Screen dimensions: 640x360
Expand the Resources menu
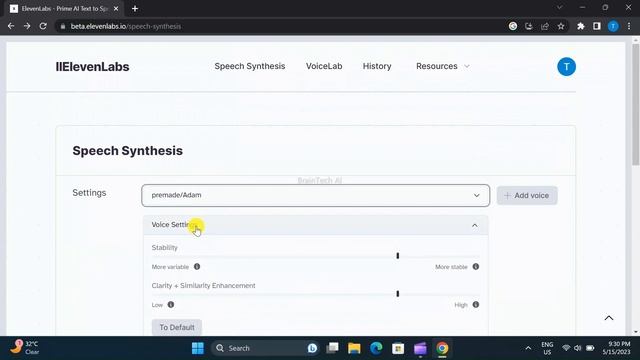coord(443,66)
